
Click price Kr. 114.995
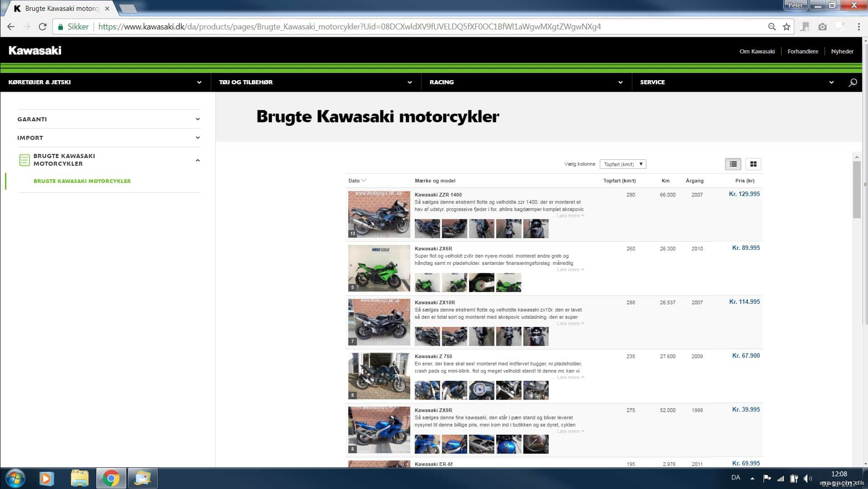click(744, 302)
